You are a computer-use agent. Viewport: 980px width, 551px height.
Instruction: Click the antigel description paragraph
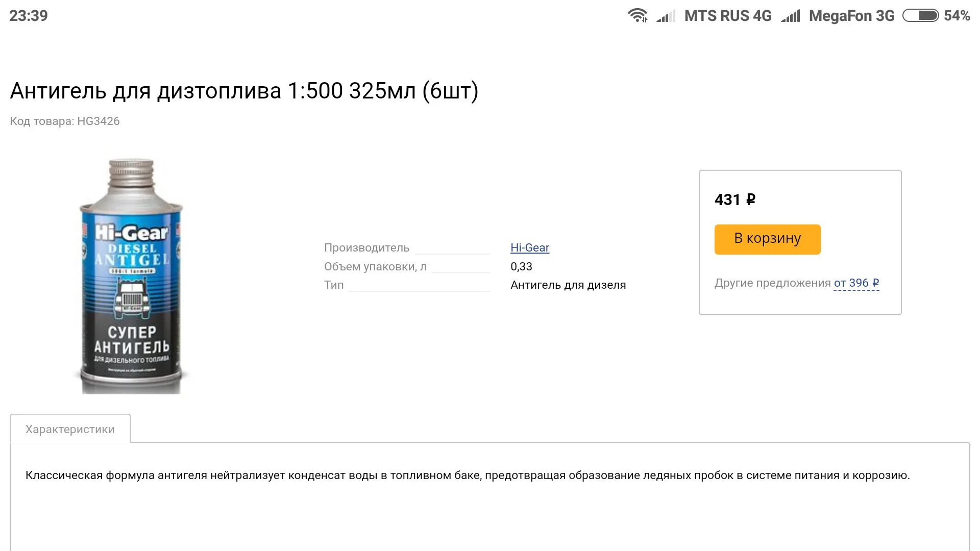(467, 475)
